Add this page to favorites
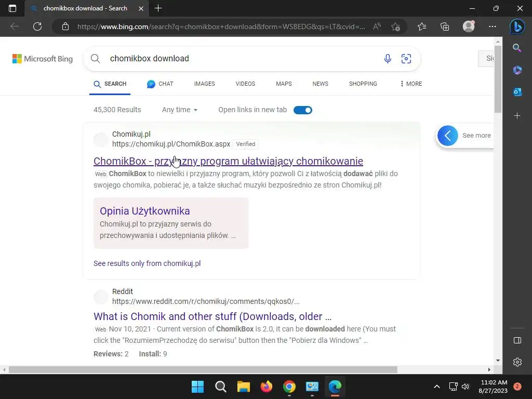This screenshot has width=532, height=399. [395, 26]
